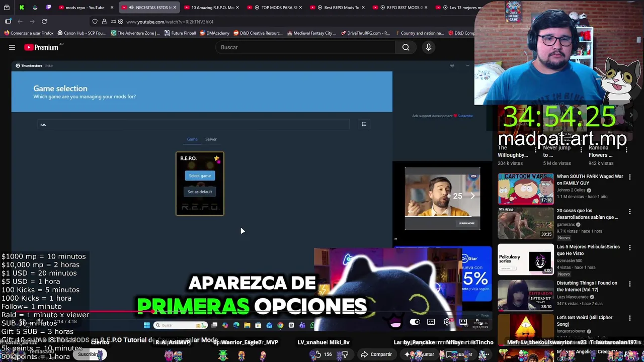This screenshot has width=644, height=362.
Task: Switch to pinned Twitch tab
Action: (x=49, y=8)
